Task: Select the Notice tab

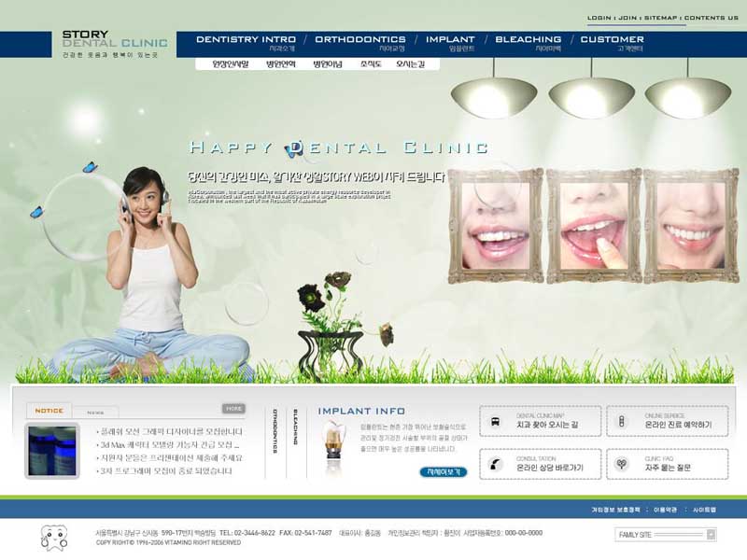Action: tap(49, 411)
